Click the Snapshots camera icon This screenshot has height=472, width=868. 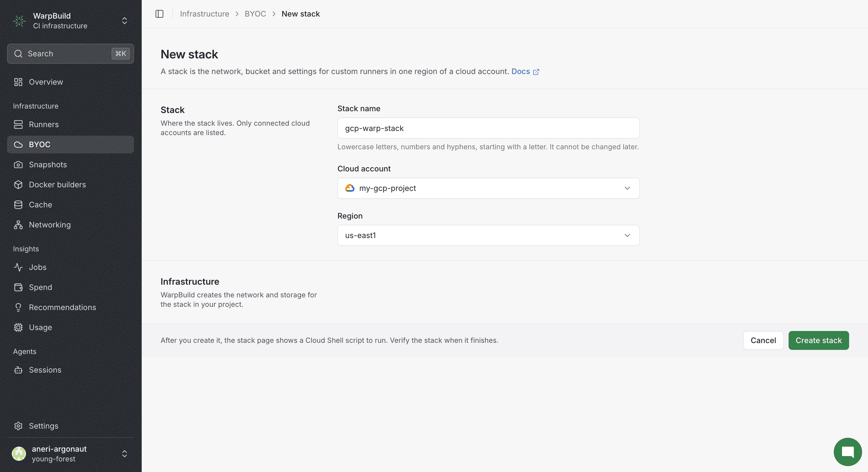coord(18,165)
